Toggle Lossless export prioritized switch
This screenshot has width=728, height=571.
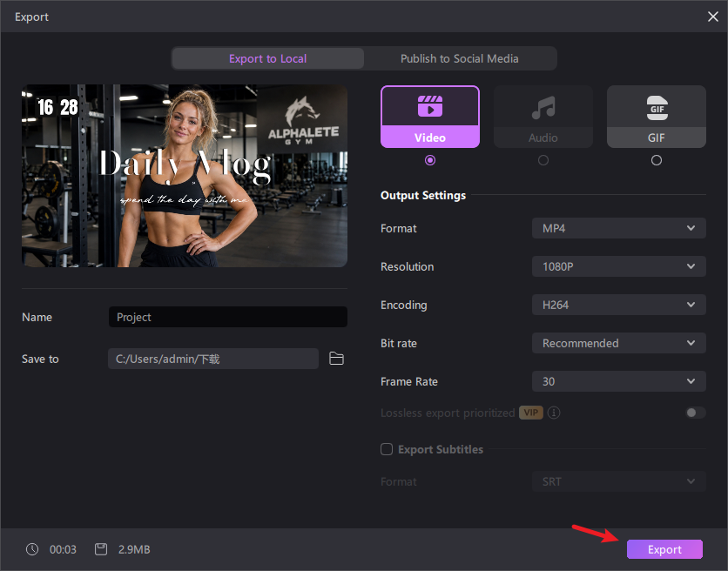pos(696,413)
